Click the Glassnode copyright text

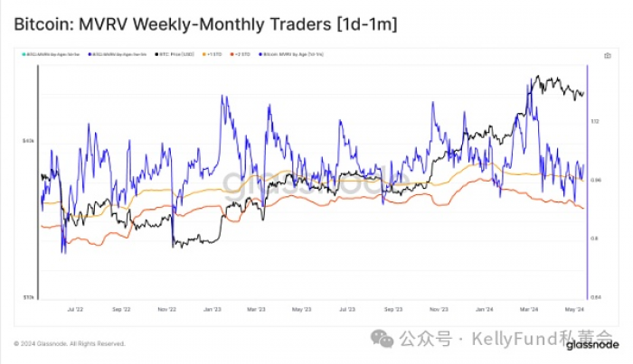70,344
